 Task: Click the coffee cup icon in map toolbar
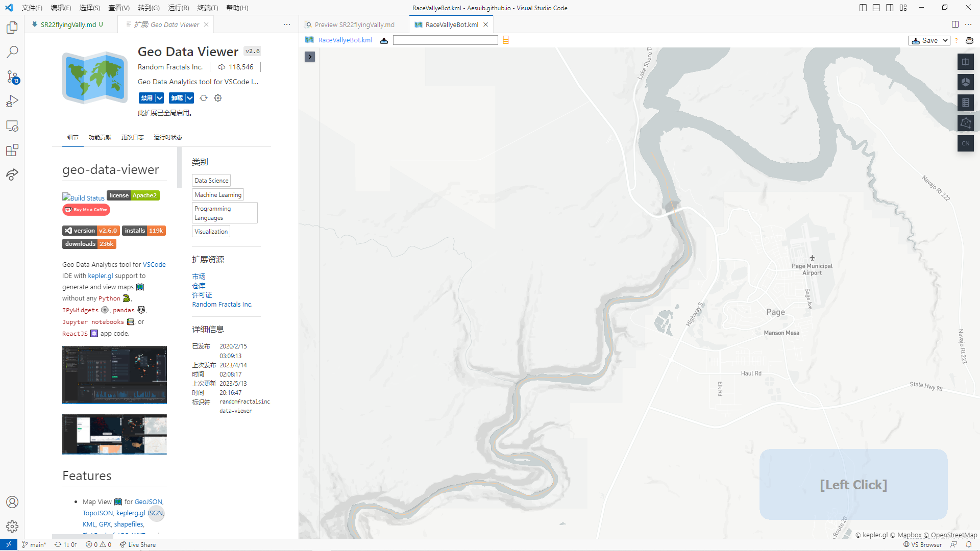[969, 40]
